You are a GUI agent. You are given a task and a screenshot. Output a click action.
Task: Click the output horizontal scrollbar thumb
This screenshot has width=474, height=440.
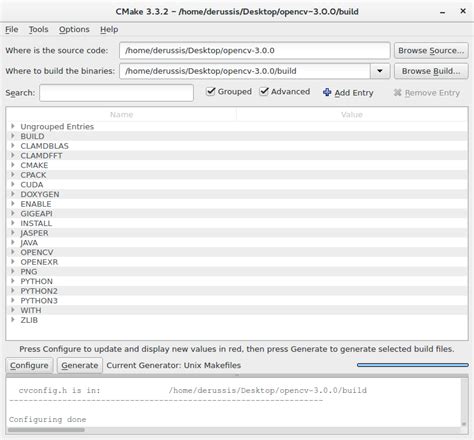(x=46, y=430)
